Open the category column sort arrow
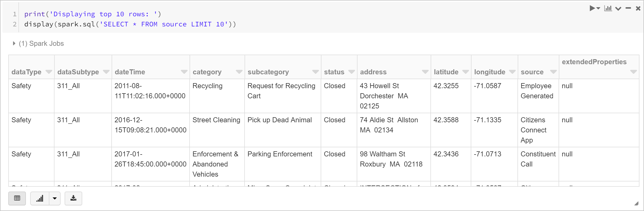This screenshot has width=644, height=211. coord(239,72)
